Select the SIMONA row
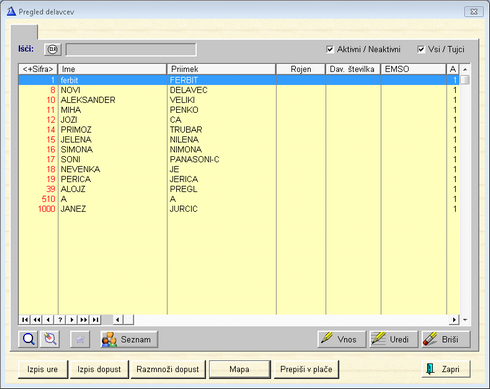The image size is (490, 389). pyautogui.click(x=239, y=149)
